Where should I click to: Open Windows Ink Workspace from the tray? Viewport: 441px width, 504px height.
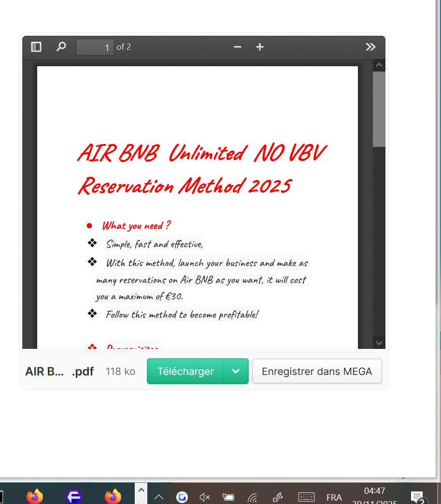pyautogui.click(x=277, y=497)
